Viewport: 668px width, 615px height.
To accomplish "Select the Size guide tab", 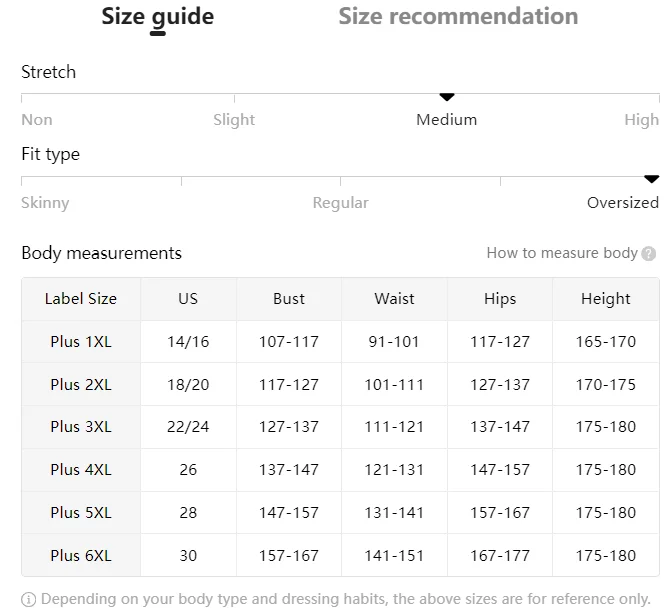I will [x=158, y=16].
